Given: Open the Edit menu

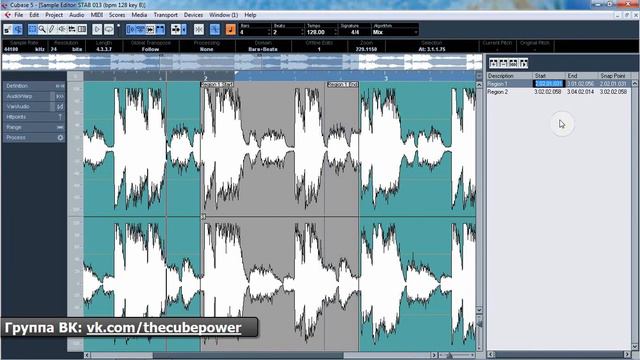Looking at the screenshot, I should coord(34,15).
